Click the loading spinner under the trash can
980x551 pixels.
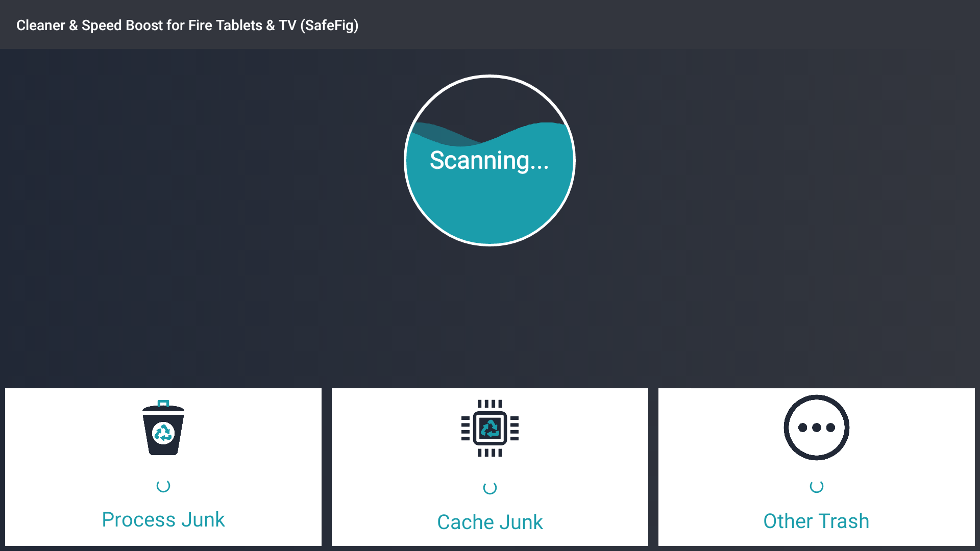163,486
